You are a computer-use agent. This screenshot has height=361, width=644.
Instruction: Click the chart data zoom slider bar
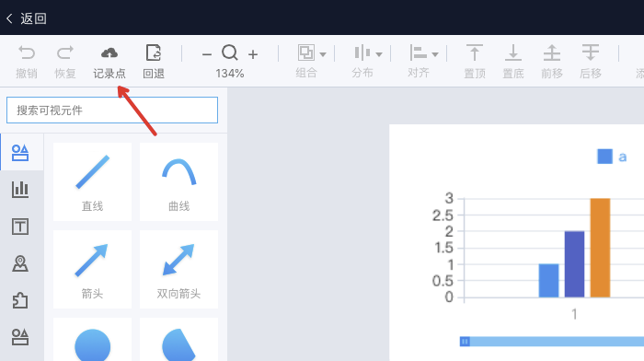point(557,342)
